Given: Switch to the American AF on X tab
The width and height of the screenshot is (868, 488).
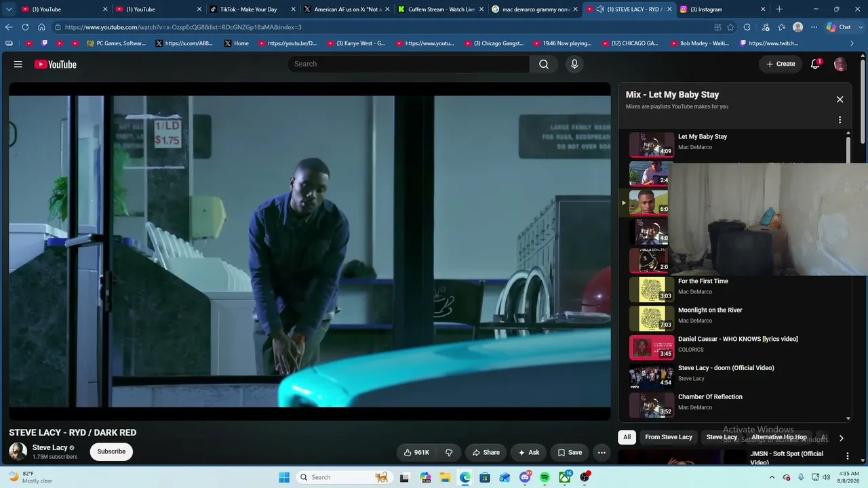Looking at the screenshot, I should [347, 9].
